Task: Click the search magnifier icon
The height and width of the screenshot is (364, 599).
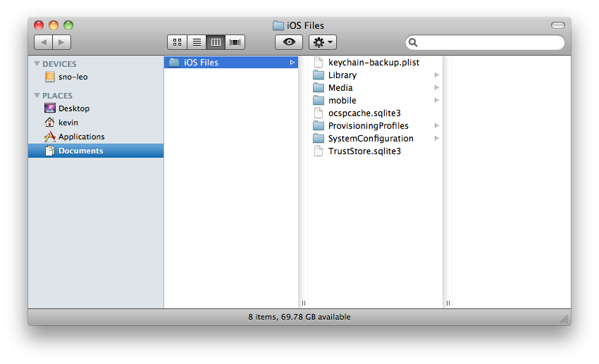Action: click(x=413, y=42)
